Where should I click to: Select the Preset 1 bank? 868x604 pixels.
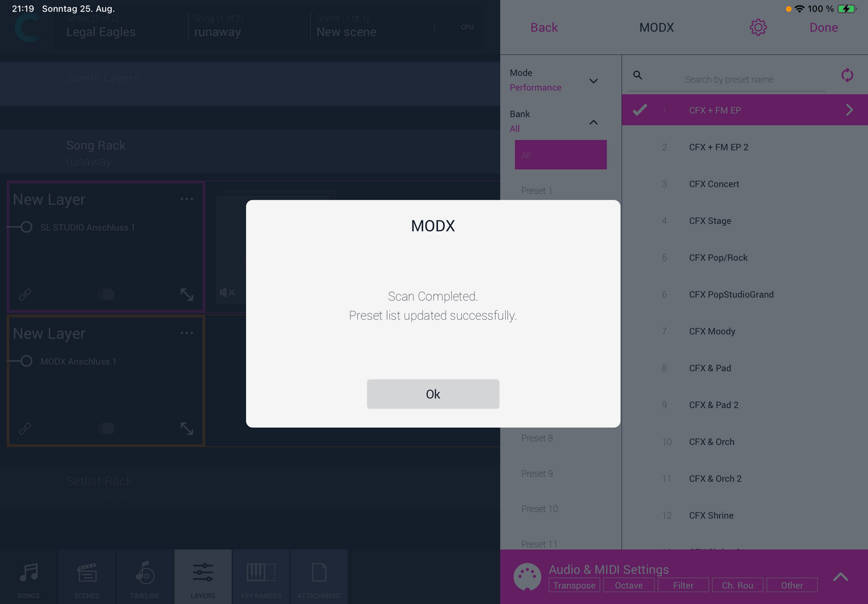point(536,191)
